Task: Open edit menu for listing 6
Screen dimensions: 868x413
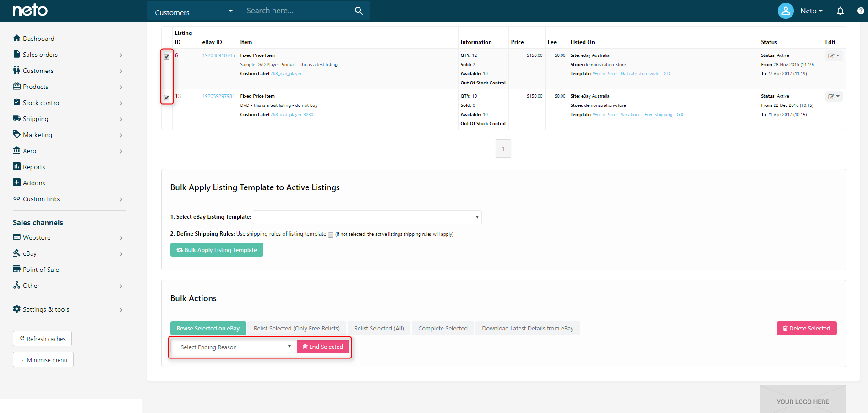Action: click(x=834, y=56)
